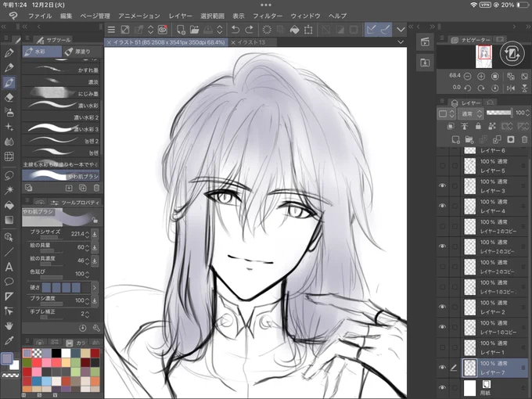Select the Hand move tool
This screenshot has width=532, height=399.
click(9, 325)
